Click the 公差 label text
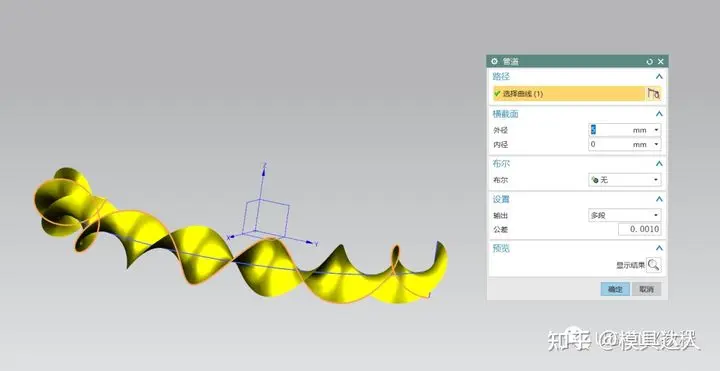Image resolution: width=720 pixels, height=371 pixels. pyautogui.click(x=501, y=230)
